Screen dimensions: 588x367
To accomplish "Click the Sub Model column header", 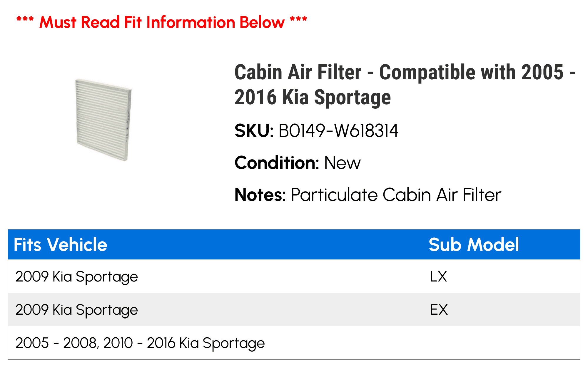I will [x=474, y=244].
